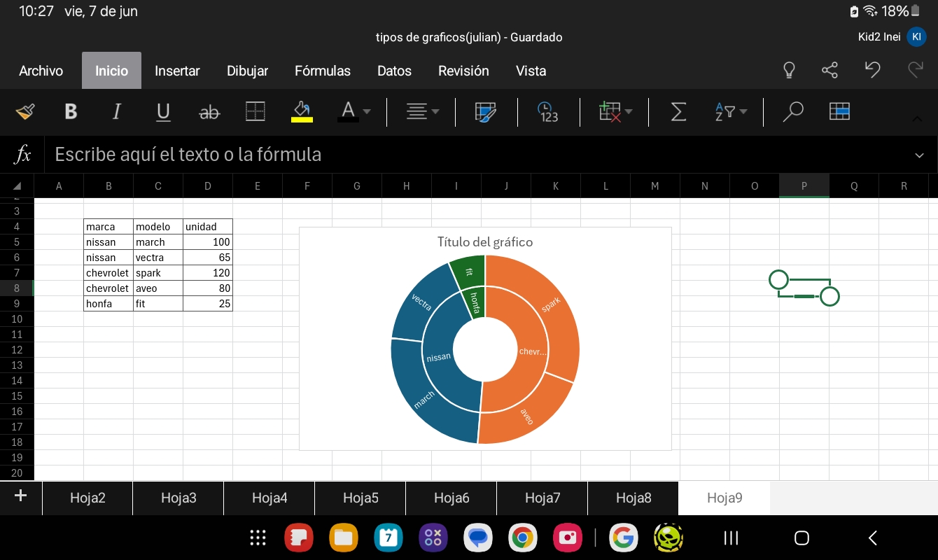The width and height of the screenshot is (938, 560).
Task: Apply the yellow fill color
Action: point(302,111)
